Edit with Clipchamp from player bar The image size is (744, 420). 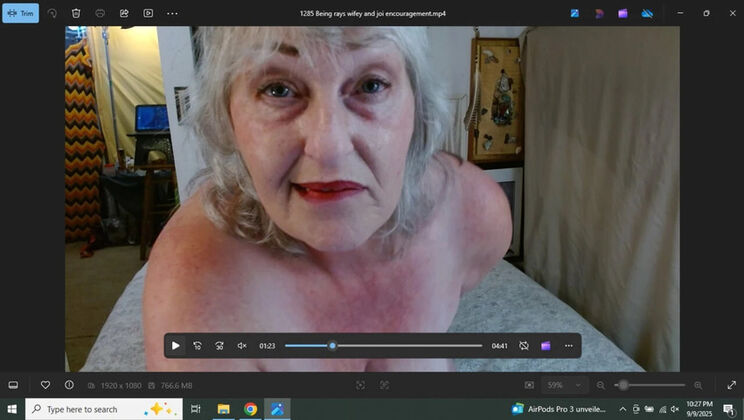tap(546, 345)
